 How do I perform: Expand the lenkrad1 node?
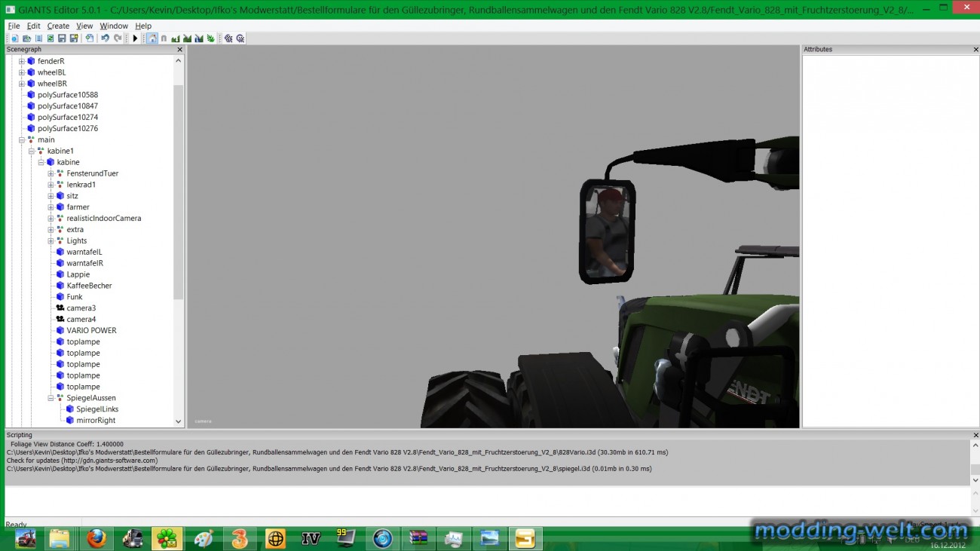tap(51, 185)
